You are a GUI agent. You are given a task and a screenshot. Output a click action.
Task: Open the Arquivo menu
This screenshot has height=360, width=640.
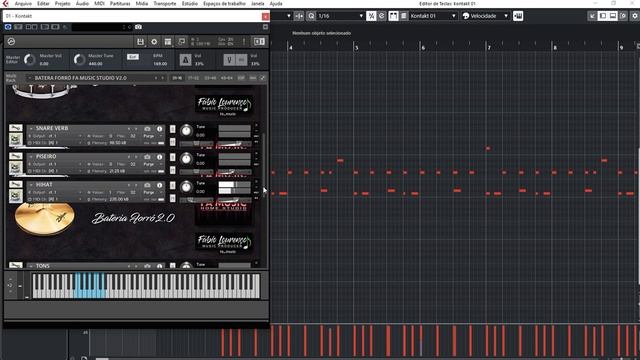pos(23,4)
